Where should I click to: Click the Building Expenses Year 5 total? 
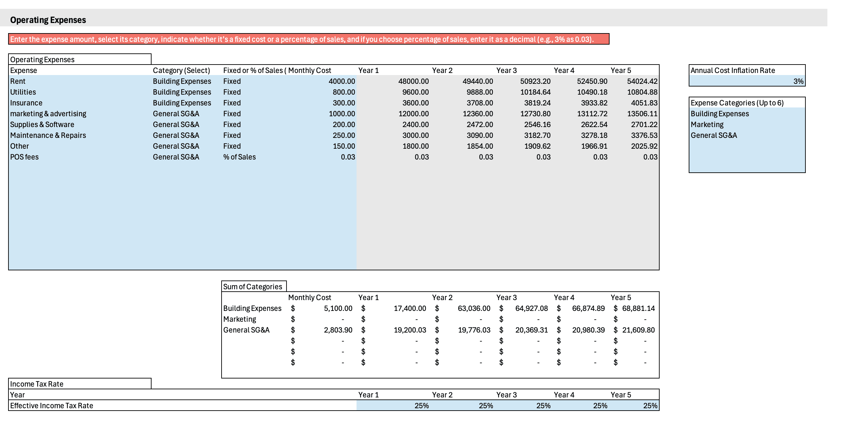[x=636, y=308]
